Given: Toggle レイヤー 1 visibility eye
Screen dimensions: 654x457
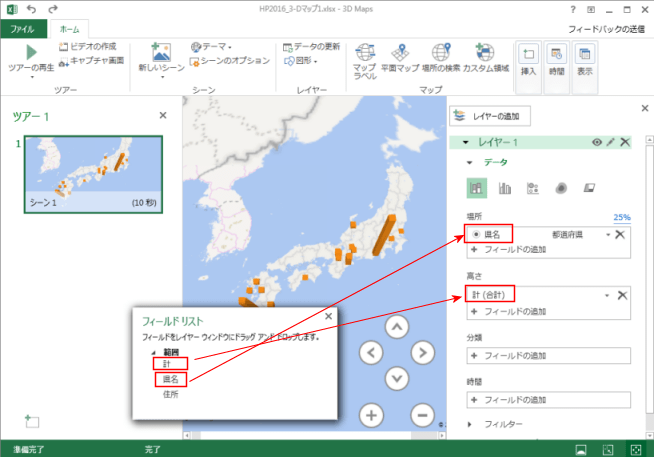Looking at the screenshot, I should coord(597,142).
